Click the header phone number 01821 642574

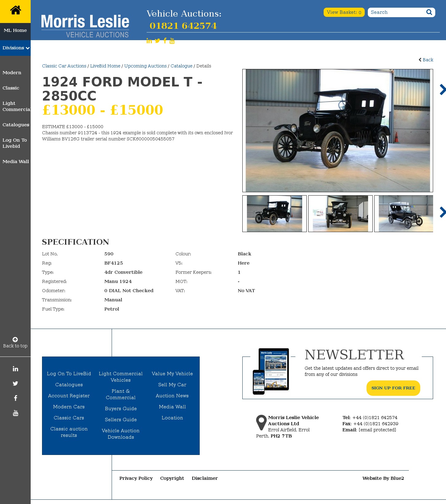coord(183,26)
